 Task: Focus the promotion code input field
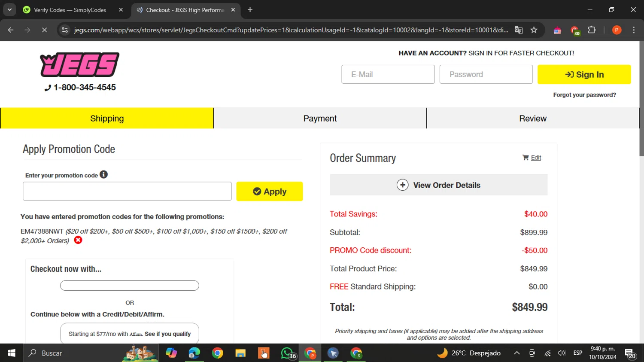[x=127, y=191]
